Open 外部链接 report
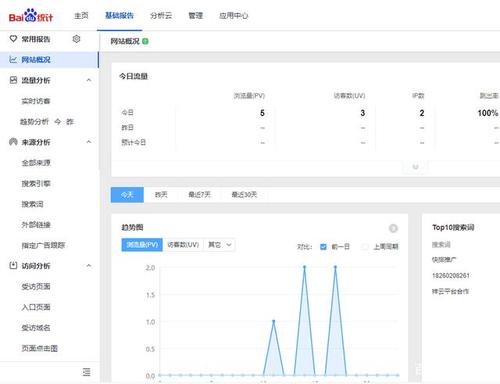The width and height of the screenshot is (500, 384). (x=36, y=225)
